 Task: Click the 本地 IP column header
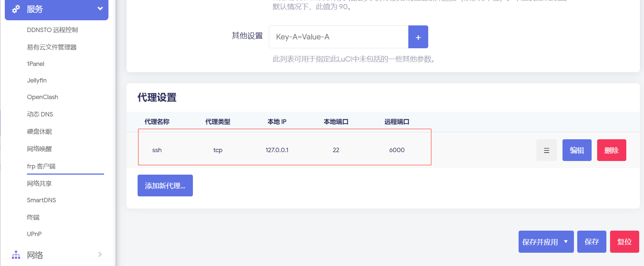[277, 122]
